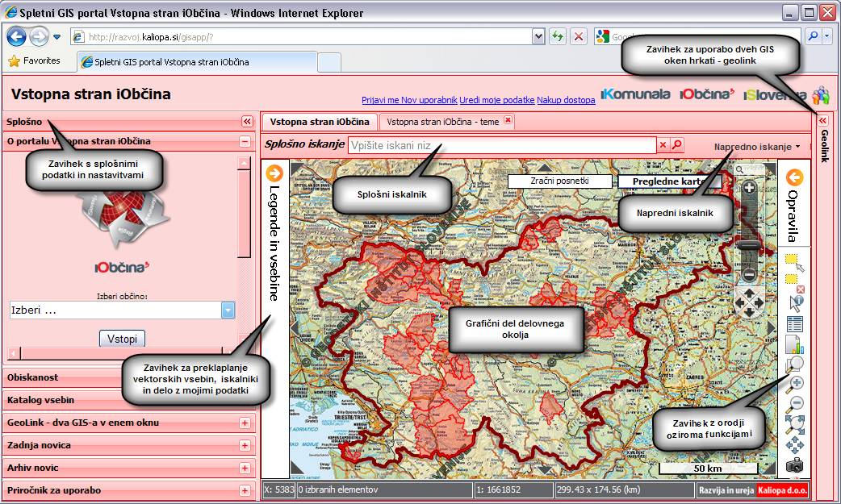The image size is (841, 504).
Task: Collapse the Splošno left panel
Action: [x=247, y=122]
